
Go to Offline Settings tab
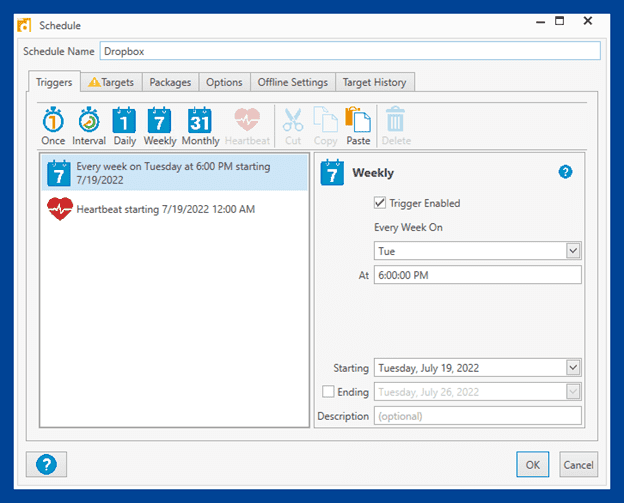pyautogui.click(x=292, y=82)
